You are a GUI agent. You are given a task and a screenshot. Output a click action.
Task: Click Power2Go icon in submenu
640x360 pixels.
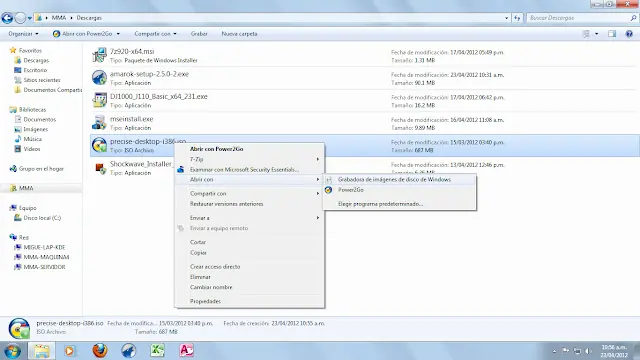[x=329, y=190]
